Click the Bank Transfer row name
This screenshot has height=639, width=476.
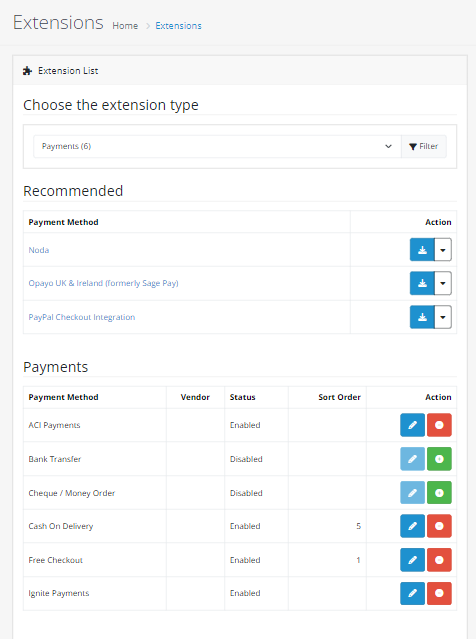[x=55, y=459]
